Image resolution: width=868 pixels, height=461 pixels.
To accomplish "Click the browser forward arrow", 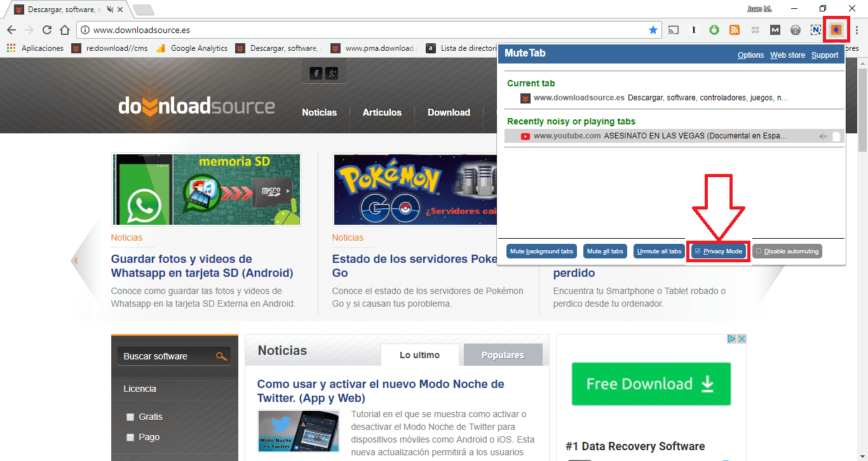I will tap(29, 30).
